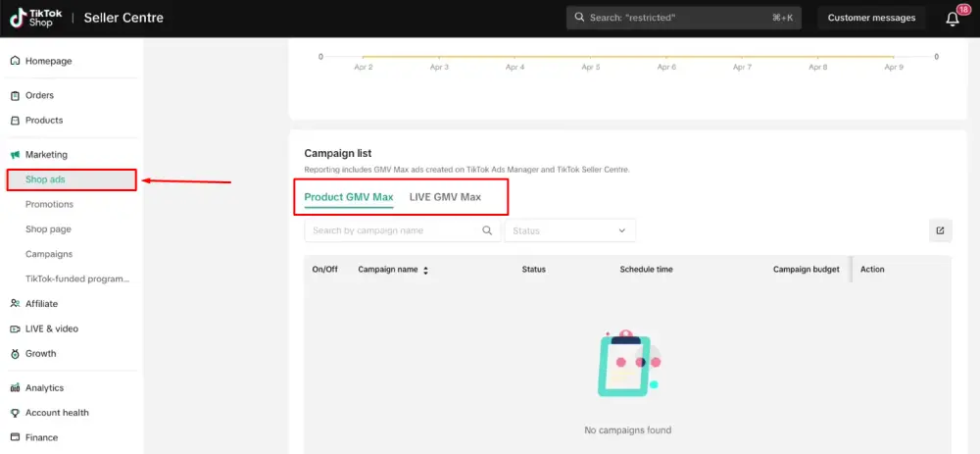
Task: Click the Campaign budget column header
Action: 807,269
